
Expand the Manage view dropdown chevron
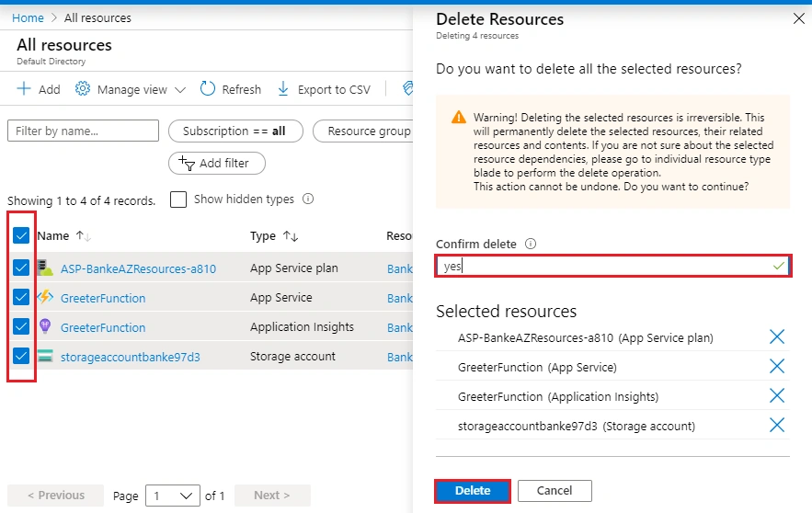(x=180, y=90)
